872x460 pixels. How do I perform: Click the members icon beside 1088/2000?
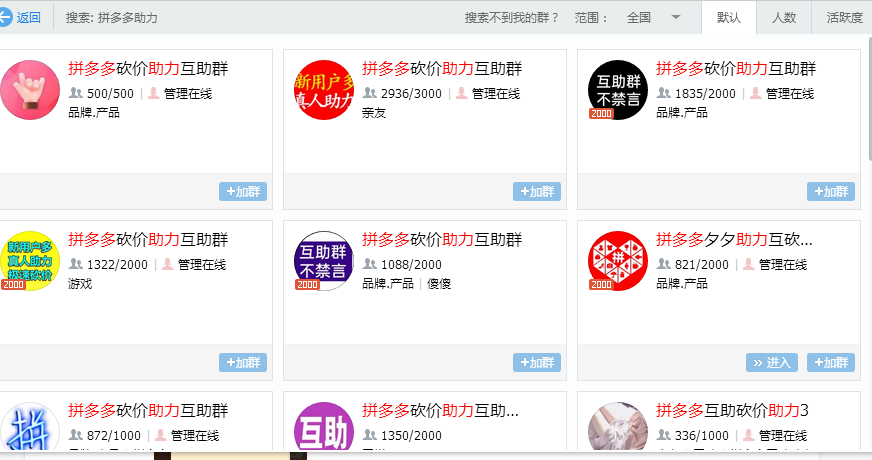click(370, 264)
